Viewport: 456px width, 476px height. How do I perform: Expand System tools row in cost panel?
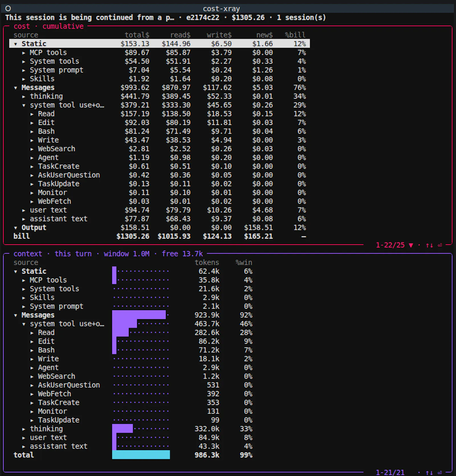[x=24, y=62]
